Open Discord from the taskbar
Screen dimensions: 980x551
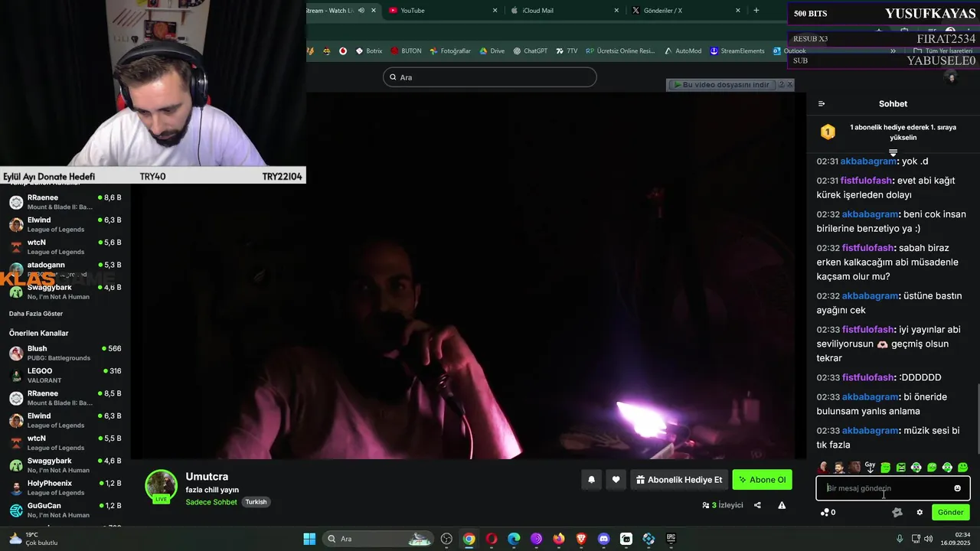coord(603,539)
